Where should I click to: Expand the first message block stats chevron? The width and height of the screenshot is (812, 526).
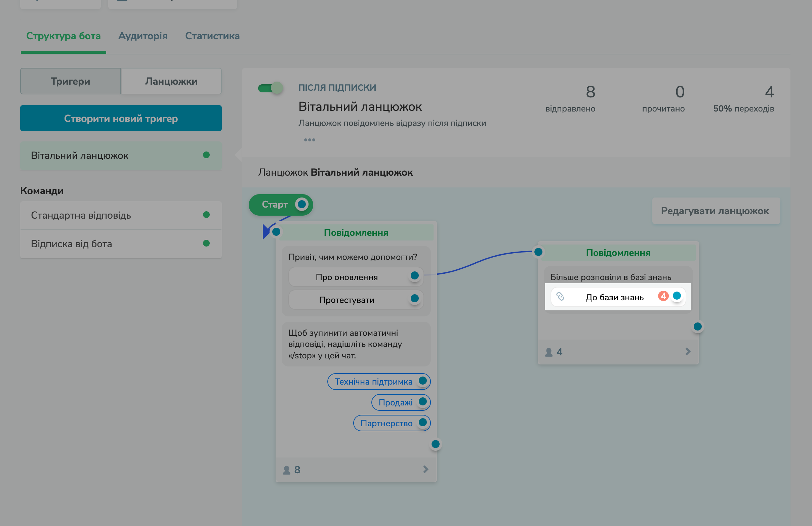(425, 470)
